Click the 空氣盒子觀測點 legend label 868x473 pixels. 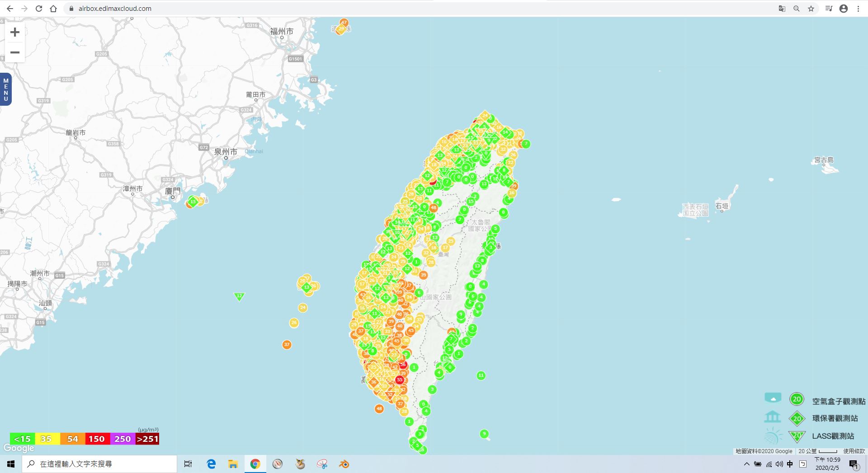[839, 401]
